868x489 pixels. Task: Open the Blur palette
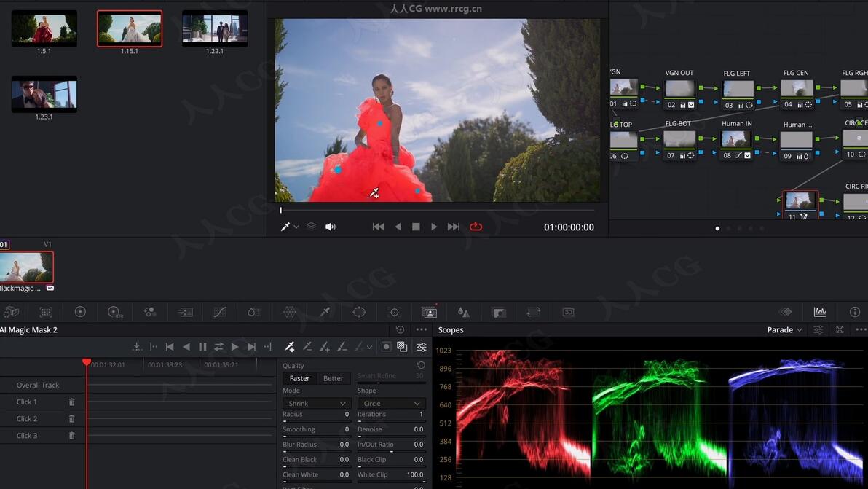tap(464, 313)
